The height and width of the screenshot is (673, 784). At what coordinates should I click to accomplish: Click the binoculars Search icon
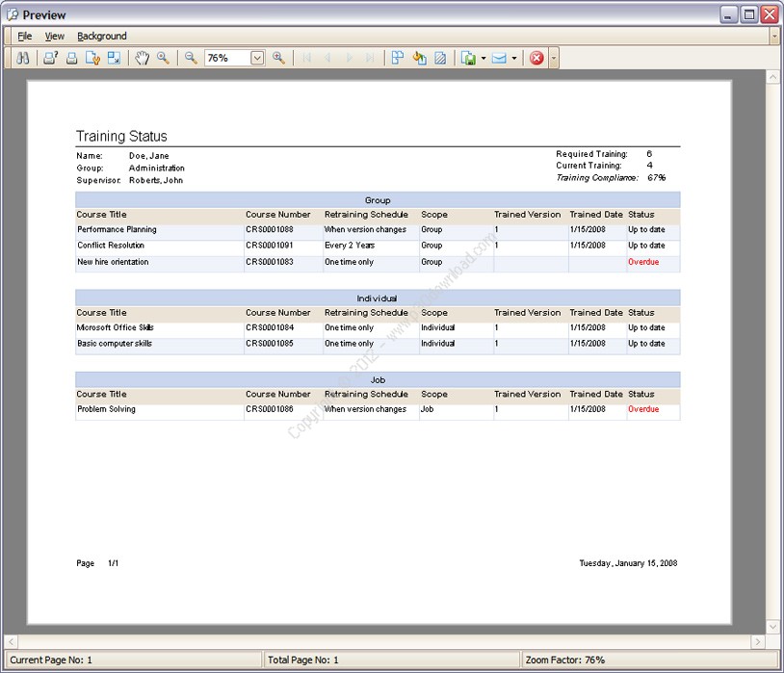pyautogui.click(x=22, y=58)
